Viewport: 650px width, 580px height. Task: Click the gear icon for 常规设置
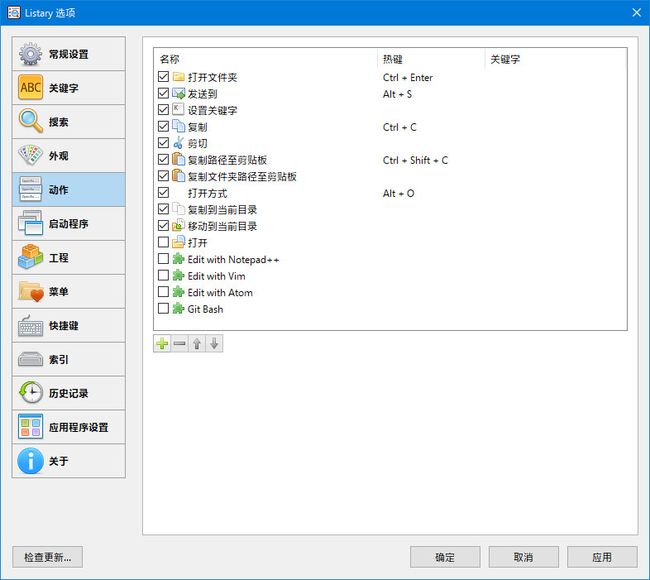tap(30, 54)
